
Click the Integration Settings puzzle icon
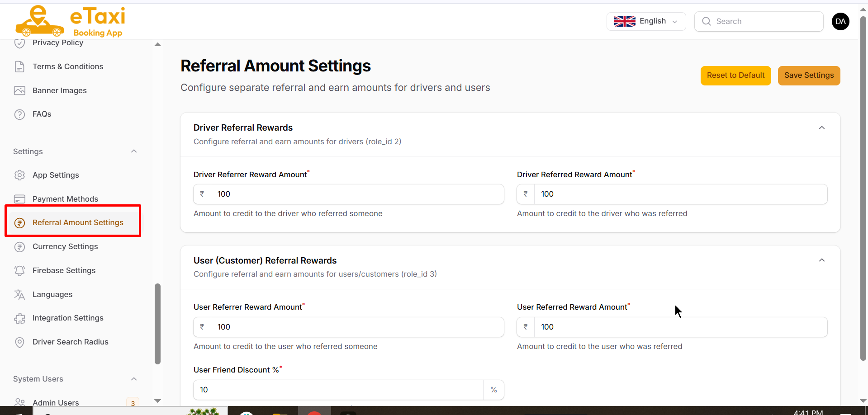pos(19,318)
